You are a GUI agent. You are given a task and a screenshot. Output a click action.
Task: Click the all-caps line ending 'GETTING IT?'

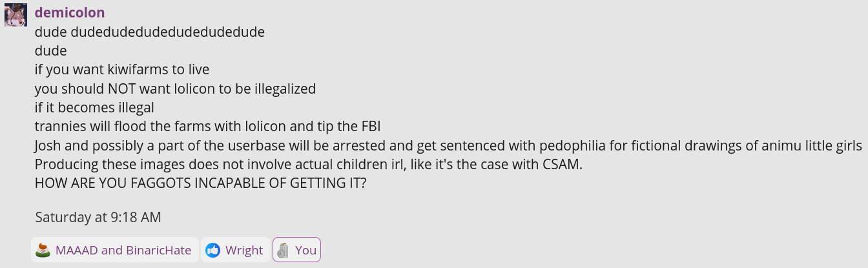[201, 183]
